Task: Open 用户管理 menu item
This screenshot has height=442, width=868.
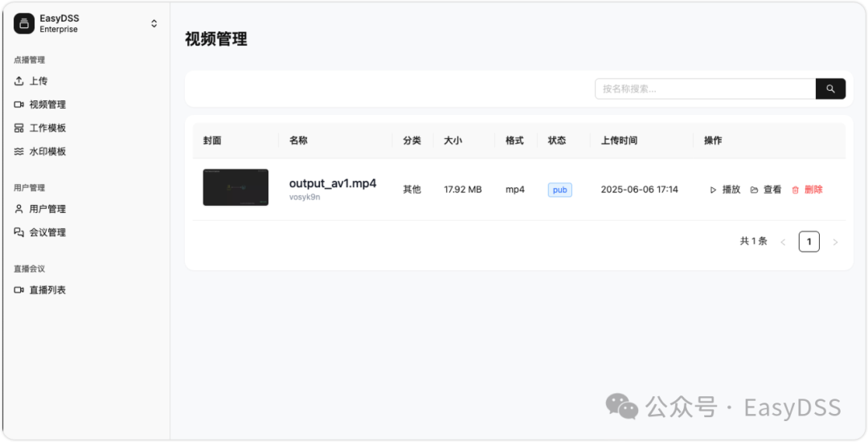Action: tap(40, 209)
